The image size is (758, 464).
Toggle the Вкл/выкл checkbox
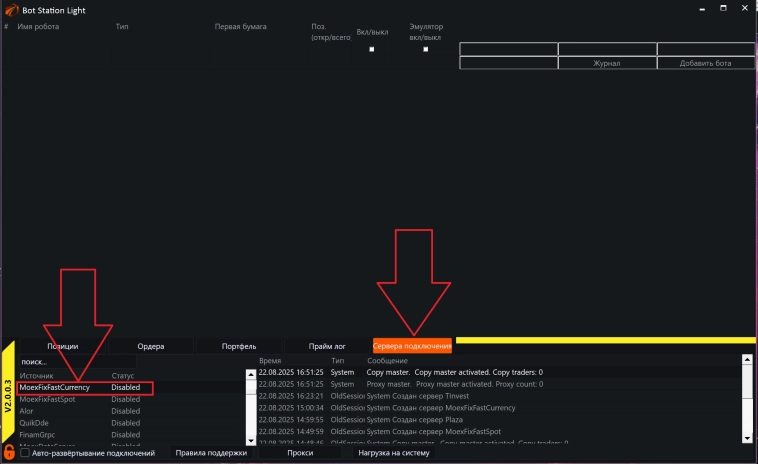pyautogui.click(x=372, y=49)
